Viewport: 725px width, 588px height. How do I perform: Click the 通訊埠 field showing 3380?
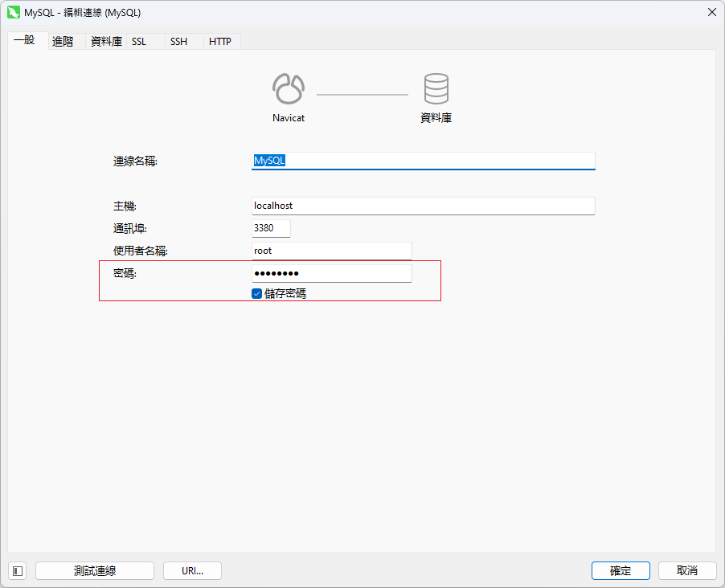271,228
